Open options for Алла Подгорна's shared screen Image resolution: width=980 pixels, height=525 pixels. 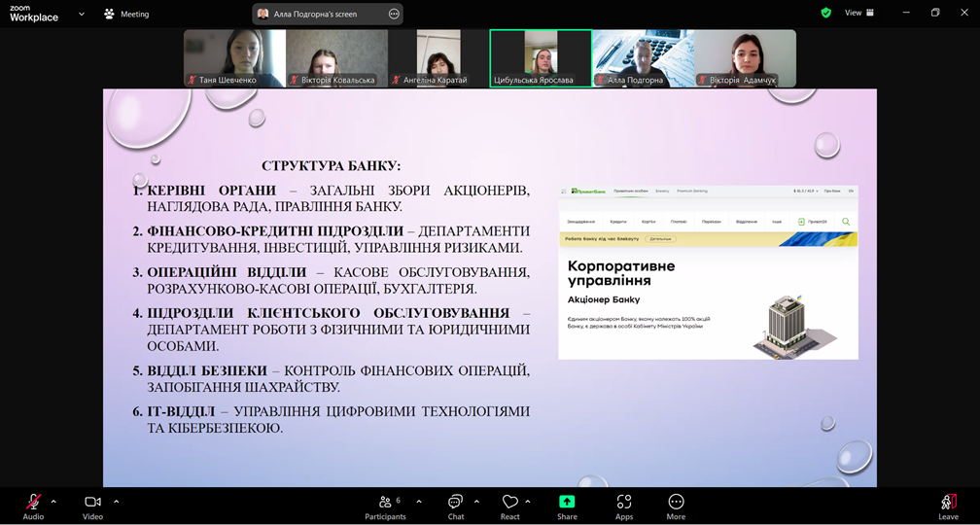(x=394, y=15)
